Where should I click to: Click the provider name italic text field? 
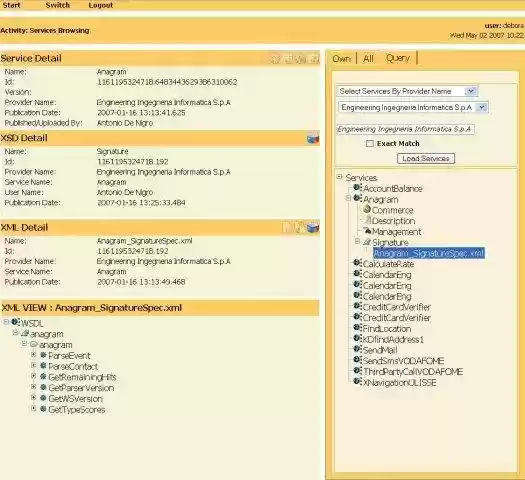coord(405,129)
